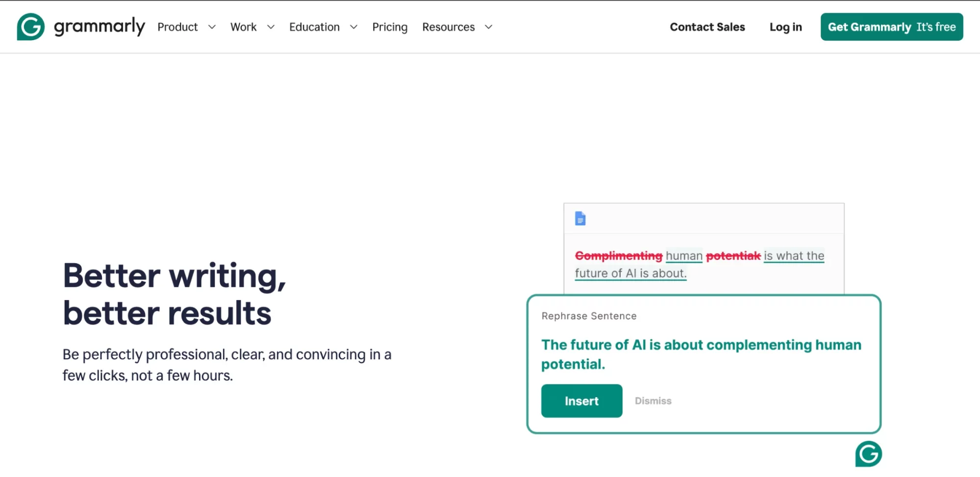
Task: Expand the Work menu chevron
Action: coord(271,27)
